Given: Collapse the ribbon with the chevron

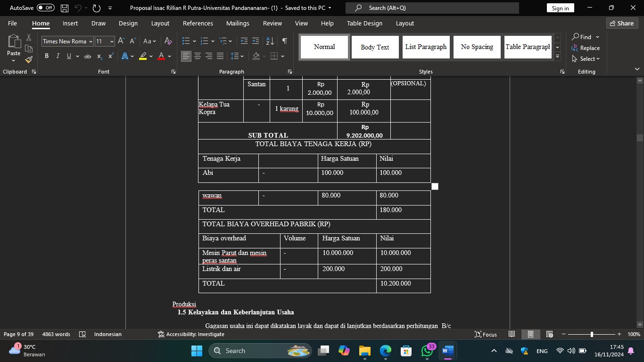Looking at the screenshot, I should pyautogui.click(x=637, y=69).
